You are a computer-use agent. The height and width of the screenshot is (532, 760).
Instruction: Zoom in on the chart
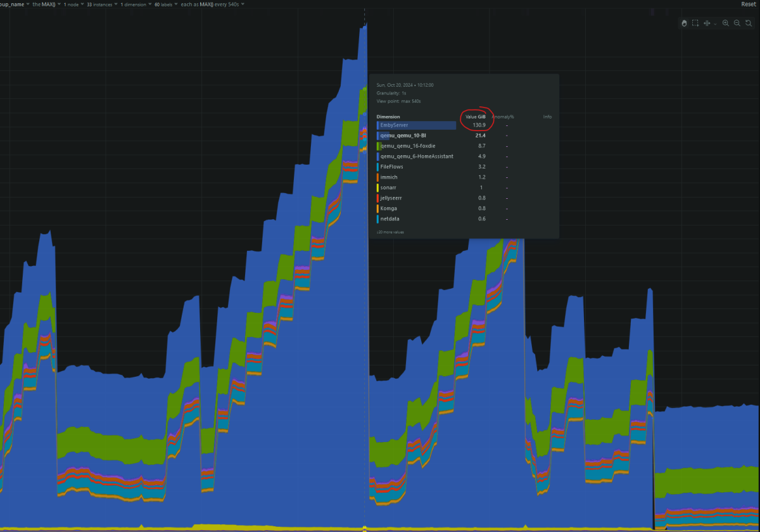[726, 23]
